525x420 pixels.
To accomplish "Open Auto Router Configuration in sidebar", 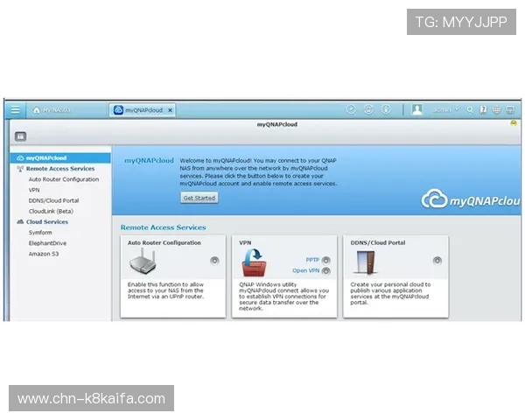I will (x=64, y=179).
